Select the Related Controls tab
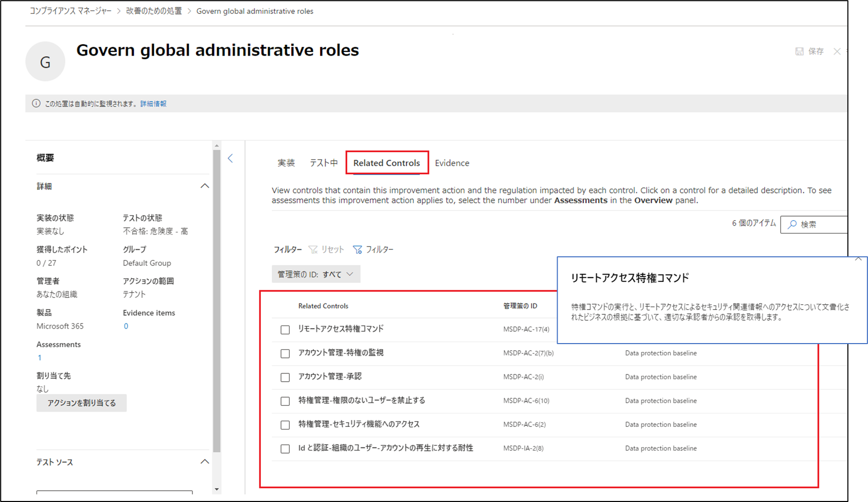This screenshot has height=502, width=868. (x=386, y=163)
